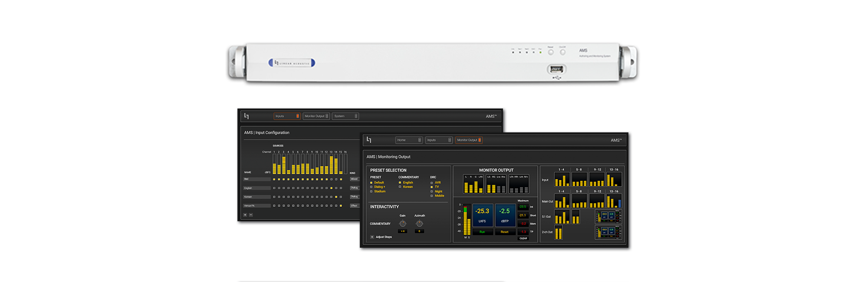The image size is (868, 282).
Task: Edit the Korean name field
Action: pyautogui.click(x=257, y=197)
